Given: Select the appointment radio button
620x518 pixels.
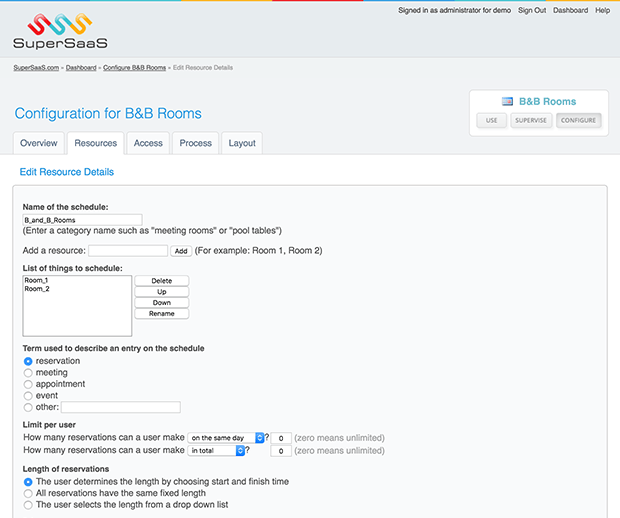Looking at the screenshot, I should coord(28,384).
